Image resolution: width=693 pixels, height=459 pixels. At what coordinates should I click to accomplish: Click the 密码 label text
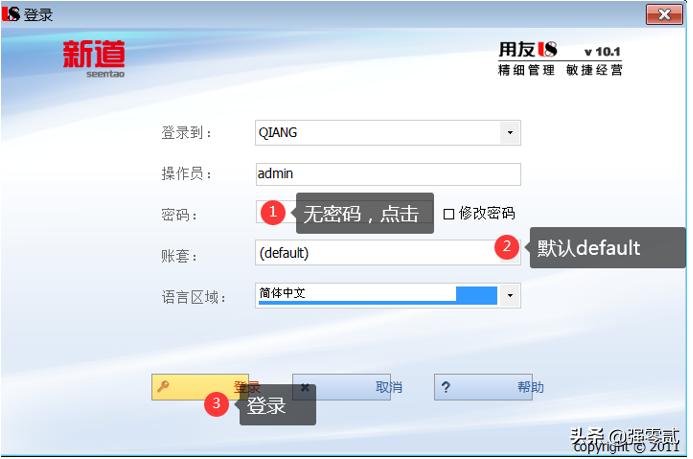(x=178, y=215)
